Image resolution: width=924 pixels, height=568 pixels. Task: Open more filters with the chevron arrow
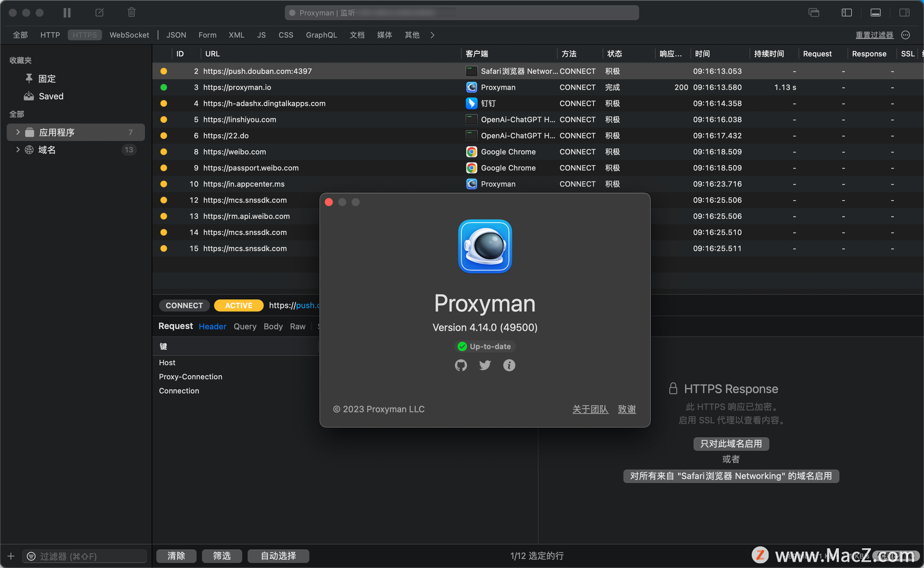[x=432, y=35]
